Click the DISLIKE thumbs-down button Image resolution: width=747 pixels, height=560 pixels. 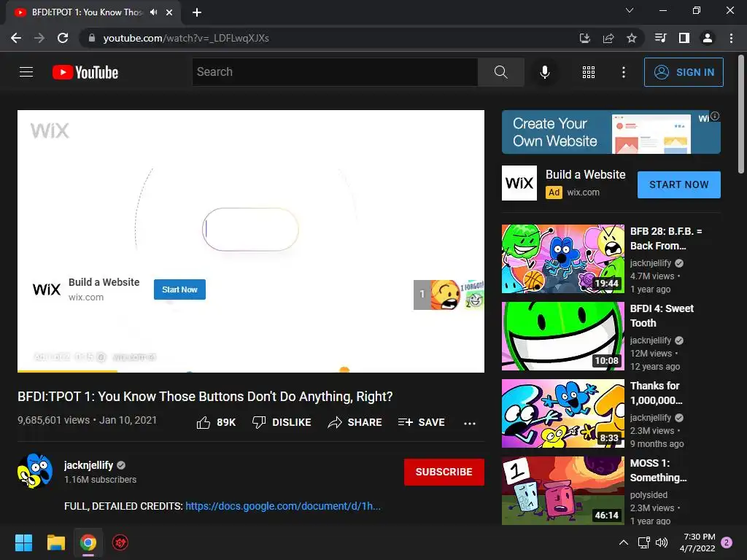[282, 422]
